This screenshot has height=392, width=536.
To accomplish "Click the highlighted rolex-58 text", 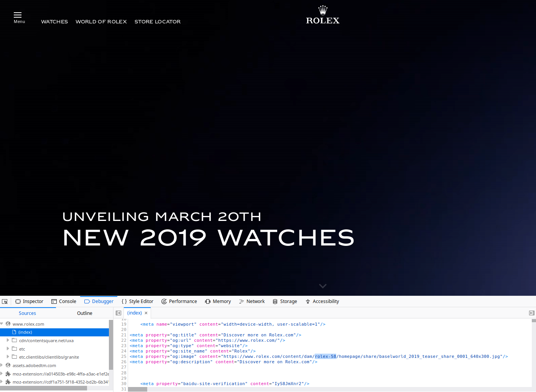I will pos(326,356).
